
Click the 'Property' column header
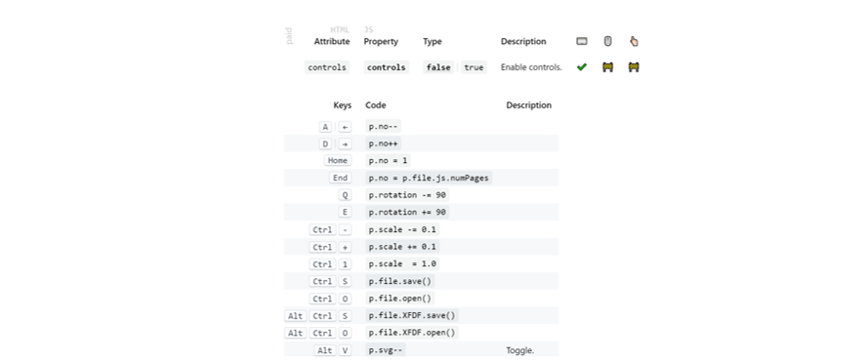[x=381, y=42]
